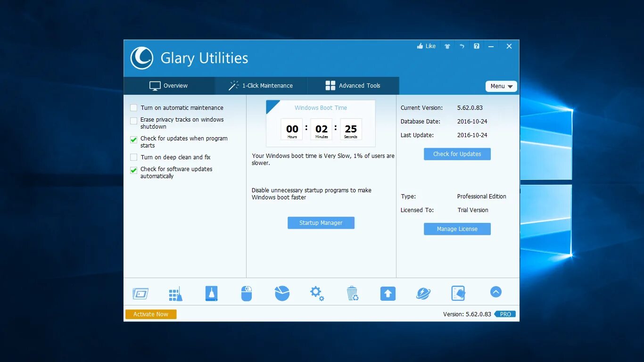The width and height of the screenshot is (644, 362).
Task: Click the 'Very Slow' boot time message
Action: point(323,159)
